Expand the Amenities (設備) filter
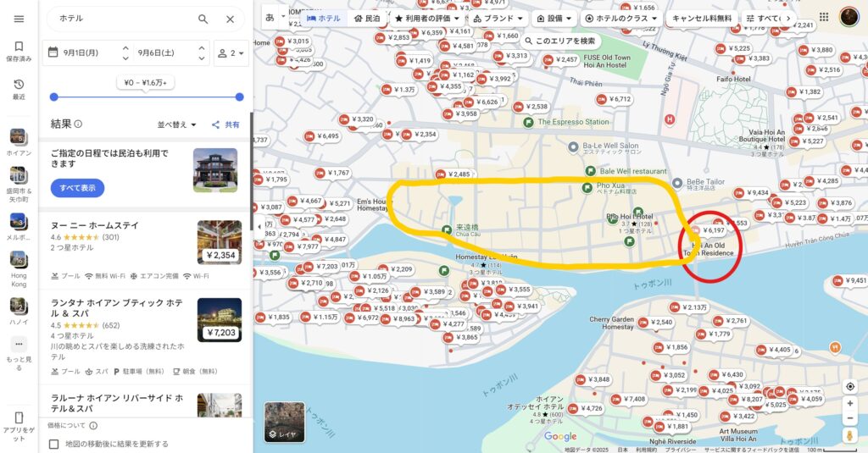Image resolution: width=868 pixels, height=453 pixels. 554,19
